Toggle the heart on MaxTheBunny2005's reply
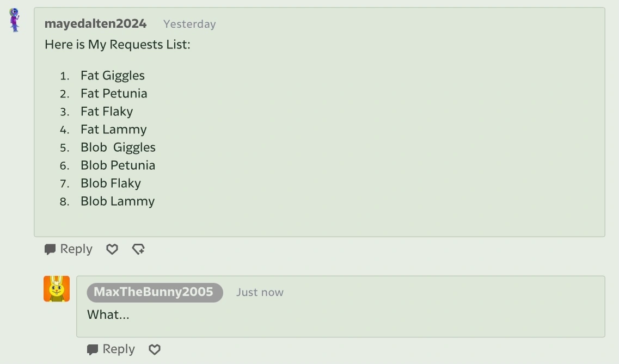 coord(155,349)
